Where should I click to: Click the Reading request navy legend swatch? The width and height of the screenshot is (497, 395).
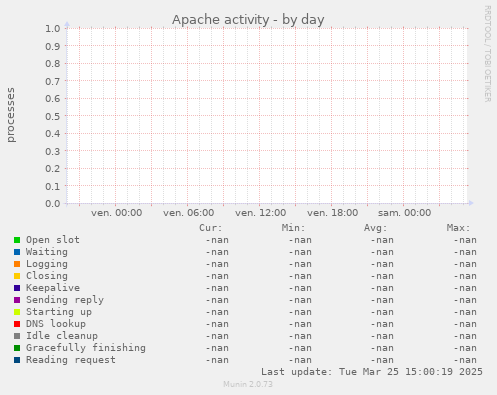(17, 360)
